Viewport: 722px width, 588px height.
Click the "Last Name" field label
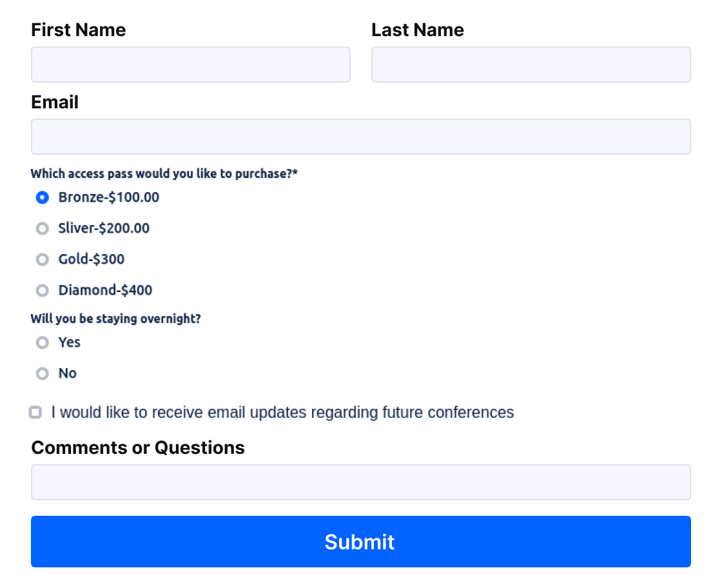point(418,30)
